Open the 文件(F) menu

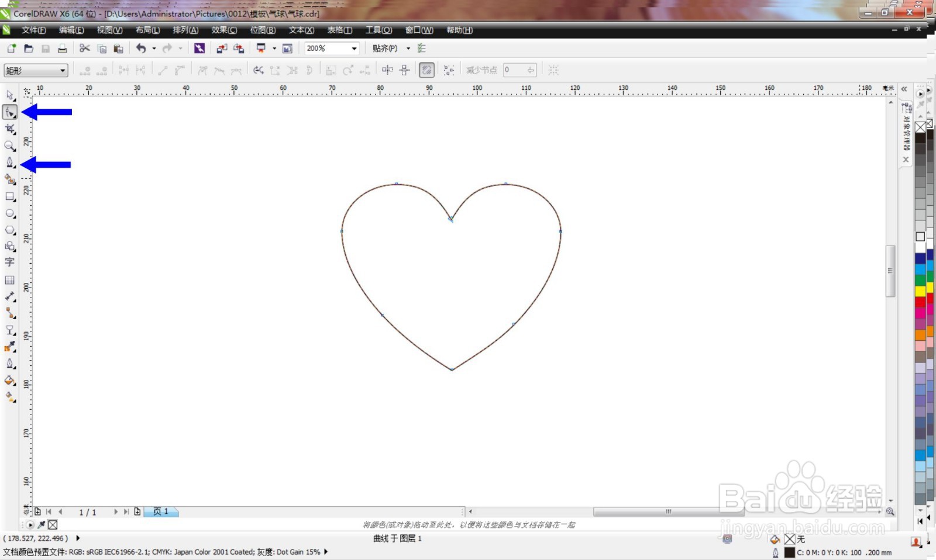(x=34, y=30)
